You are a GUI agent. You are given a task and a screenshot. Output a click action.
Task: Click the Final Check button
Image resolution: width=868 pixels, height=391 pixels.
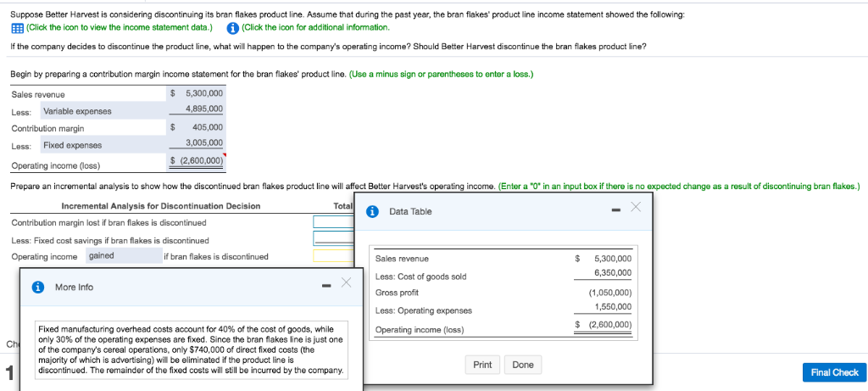coord(834,372)
